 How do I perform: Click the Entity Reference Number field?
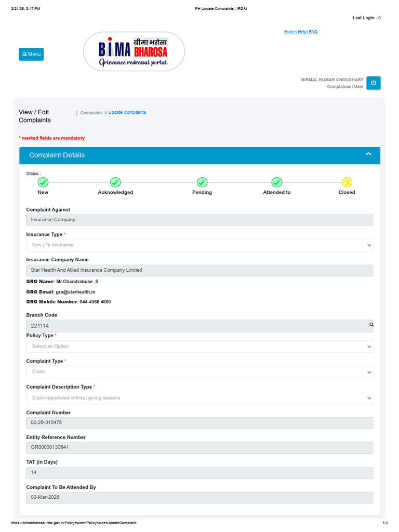[x=199, y=447]
